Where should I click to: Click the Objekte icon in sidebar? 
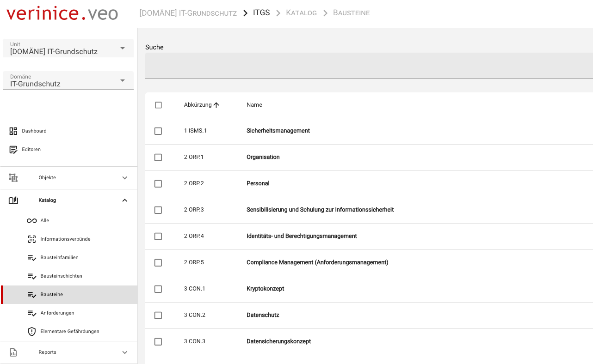13,178
